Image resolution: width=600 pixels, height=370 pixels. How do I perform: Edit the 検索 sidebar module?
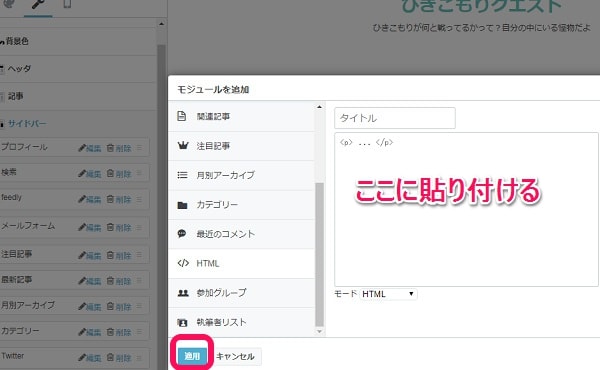90,174
